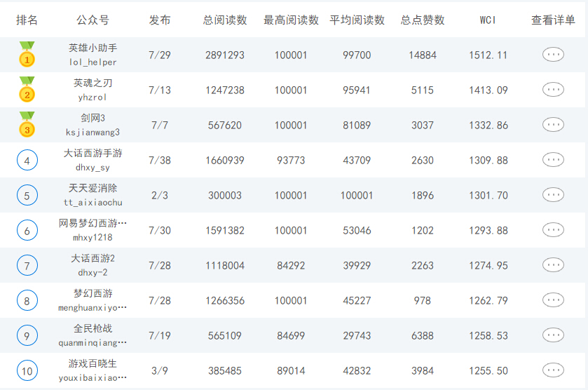Select total reads value 567620
Image resolution: width=588 pixels, height=390 pixels.
pos(225,125)
